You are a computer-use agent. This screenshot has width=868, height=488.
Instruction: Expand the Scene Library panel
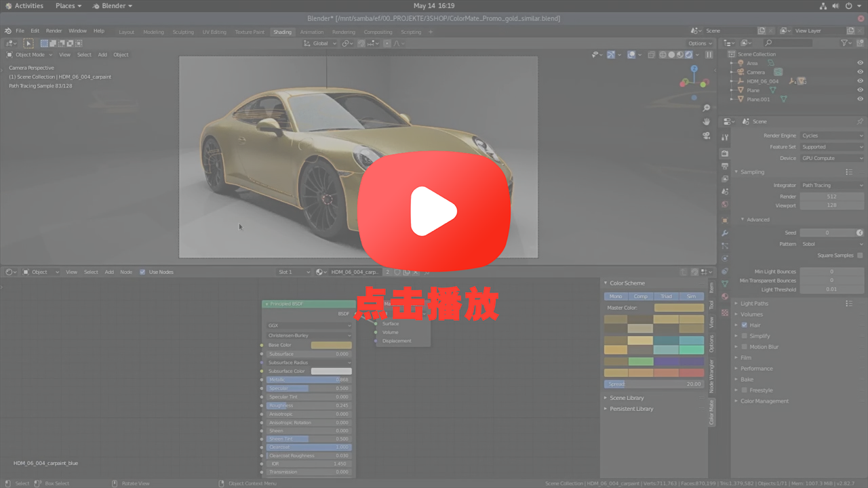[x=627, y=398]
